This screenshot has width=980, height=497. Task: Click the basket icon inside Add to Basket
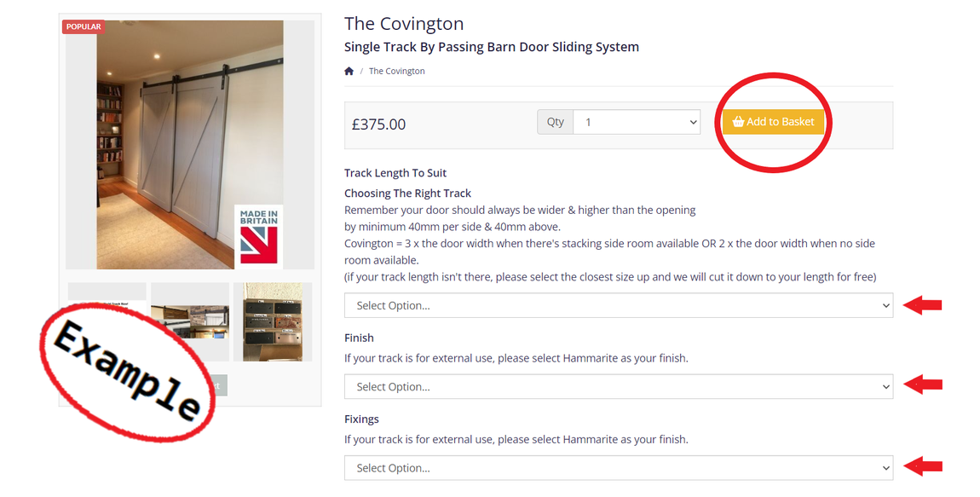(739, 121)
